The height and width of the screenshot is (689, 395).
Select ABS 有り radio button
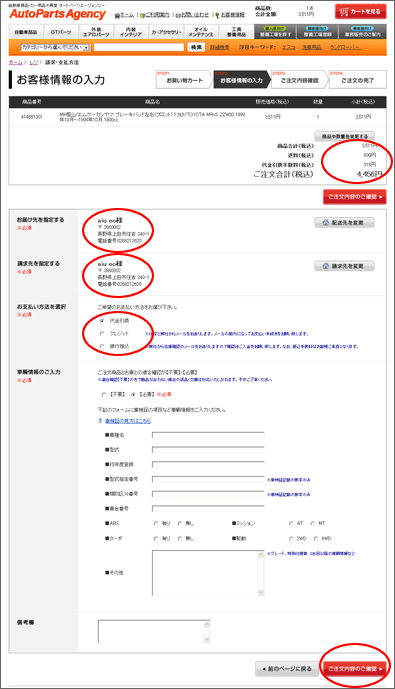156,524
